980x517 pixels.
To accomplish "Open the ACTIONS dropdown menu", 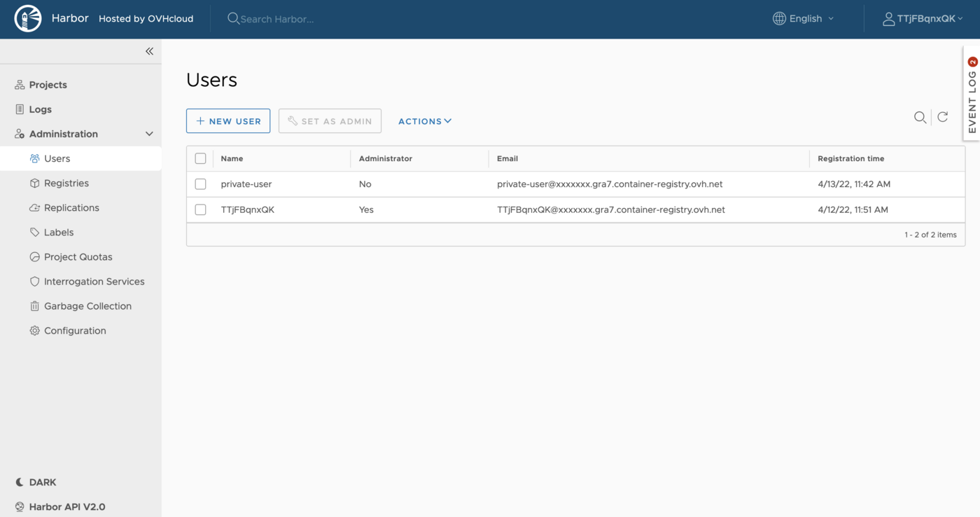I will (x=424, y=120).
